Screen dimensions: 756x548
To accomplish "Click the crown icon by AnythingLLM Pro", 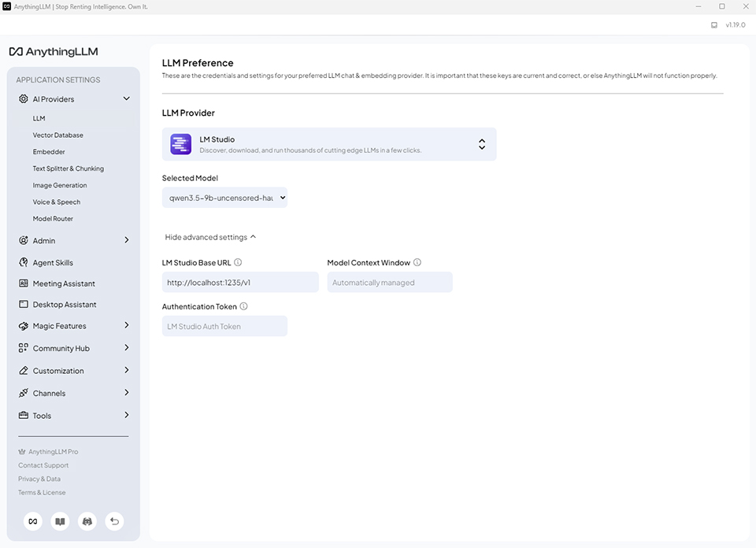I will [x=22, y=452].
